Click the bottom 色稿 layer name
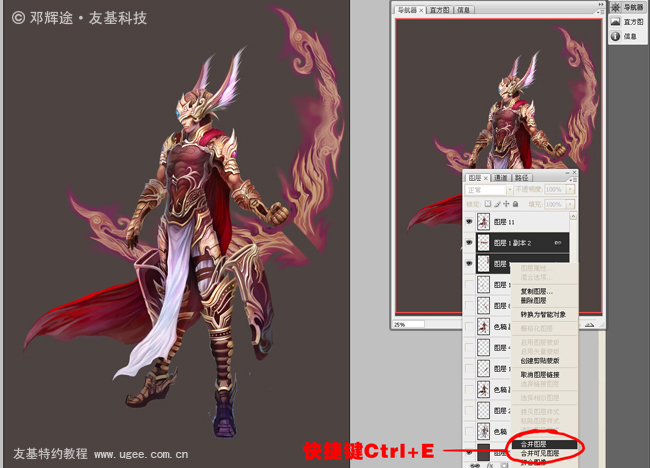 [x=500, y=432]
